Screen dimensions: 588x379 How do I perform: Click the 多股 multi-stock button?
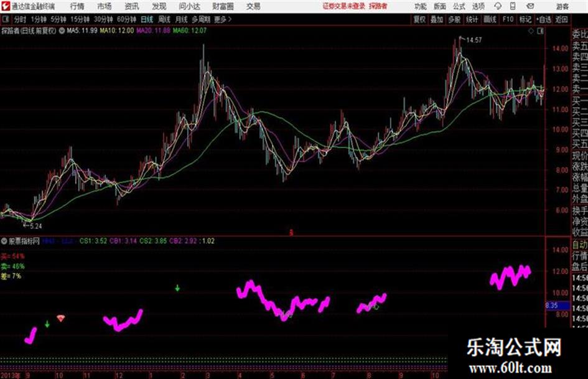pyautogui.click(x=454, y=19)
